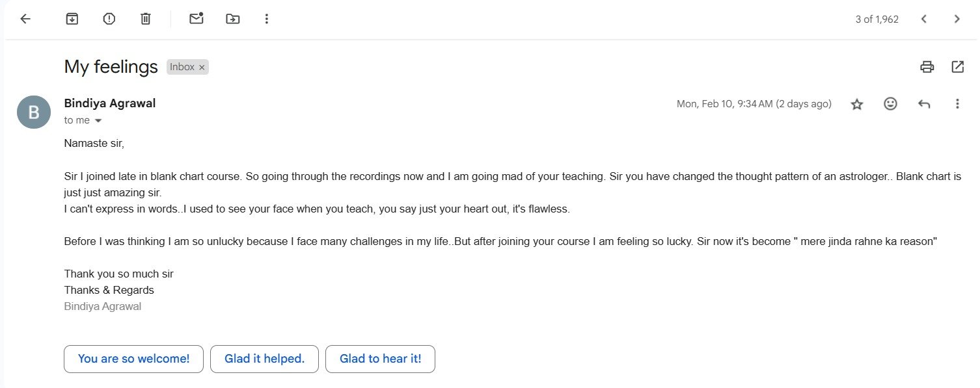Expand the 'to me' recipient details
Viewport: 980px width, 388px height.
98,121
